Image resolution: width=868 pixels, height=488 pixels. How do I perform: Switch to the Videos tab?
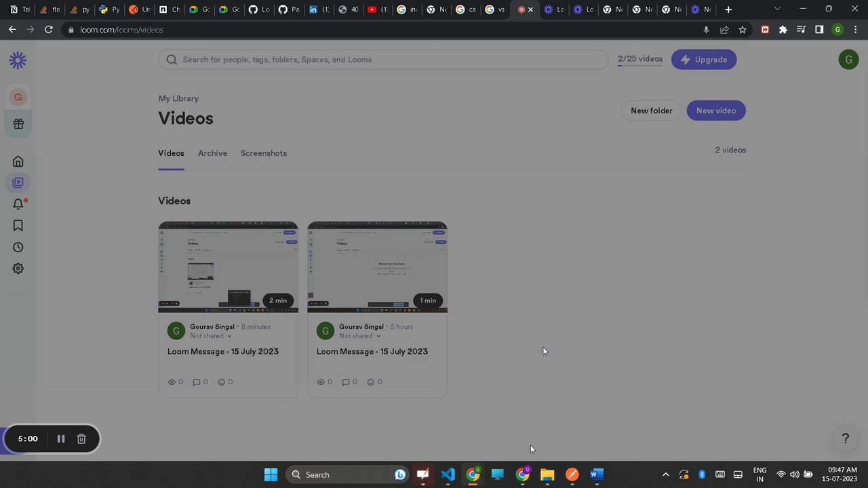171,153
